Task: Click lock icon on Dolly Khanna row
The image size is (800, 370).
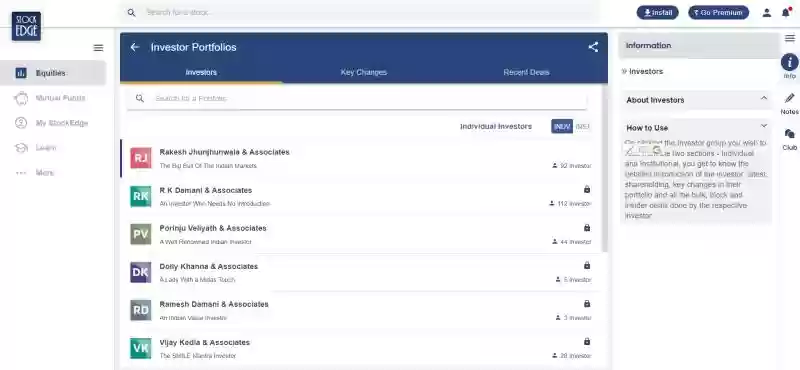Action: tap(587, 265)
